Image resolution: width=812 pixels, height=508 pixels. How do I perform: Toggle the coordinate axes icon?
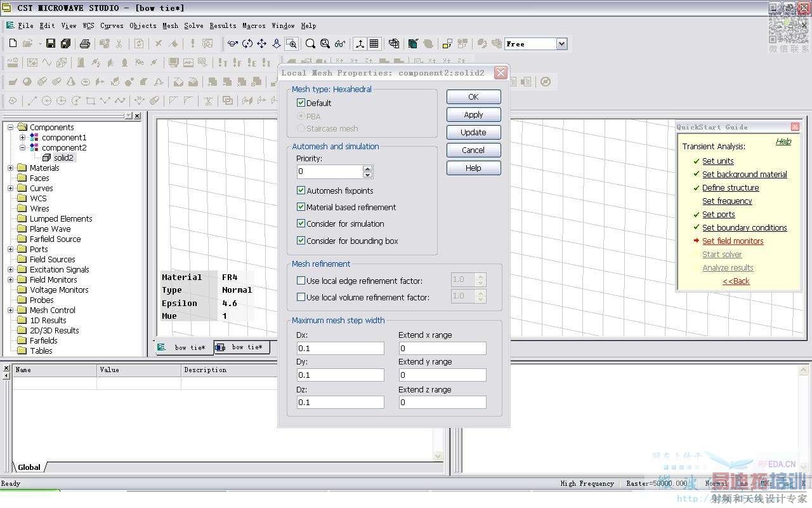coord(360,44)
